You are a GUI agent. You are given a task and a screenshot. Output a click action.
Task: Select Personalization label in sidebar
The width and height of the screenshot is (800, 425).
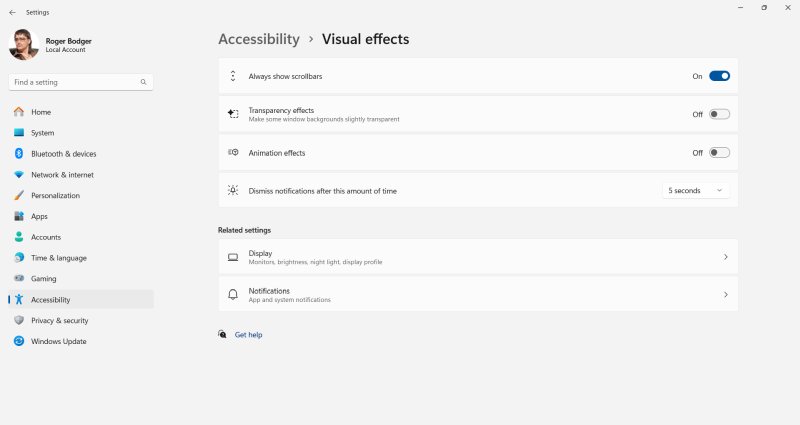(55, 195)
